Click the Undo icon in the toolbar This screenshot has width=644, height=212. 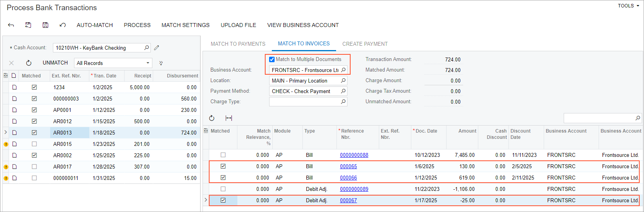pos(63,25)
